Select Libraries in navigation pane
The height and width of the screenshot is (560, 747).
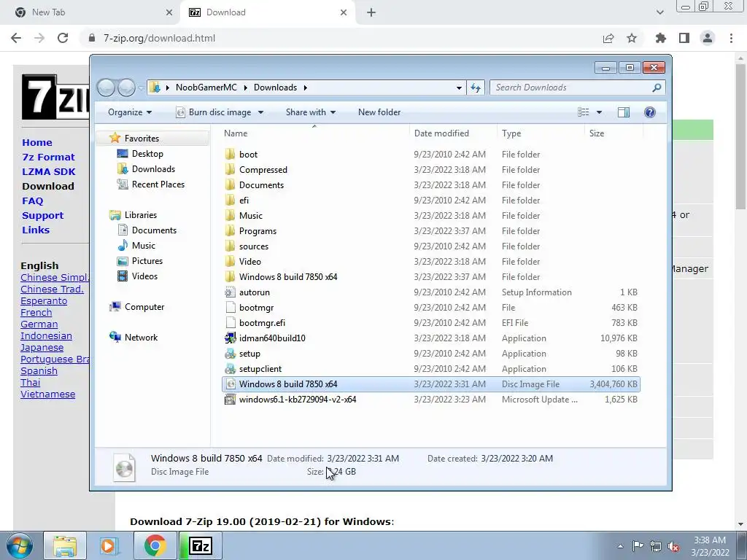coord(141,215)
